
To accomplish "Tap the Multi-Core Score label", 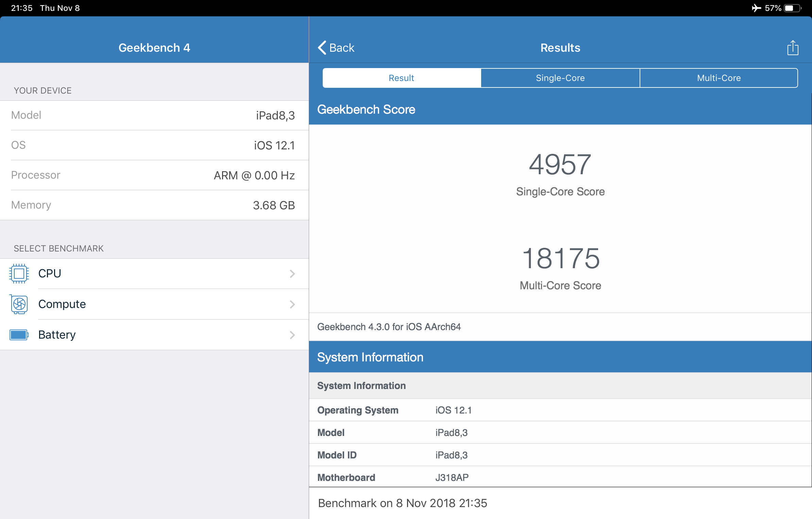I will click(x=560, y=286).
